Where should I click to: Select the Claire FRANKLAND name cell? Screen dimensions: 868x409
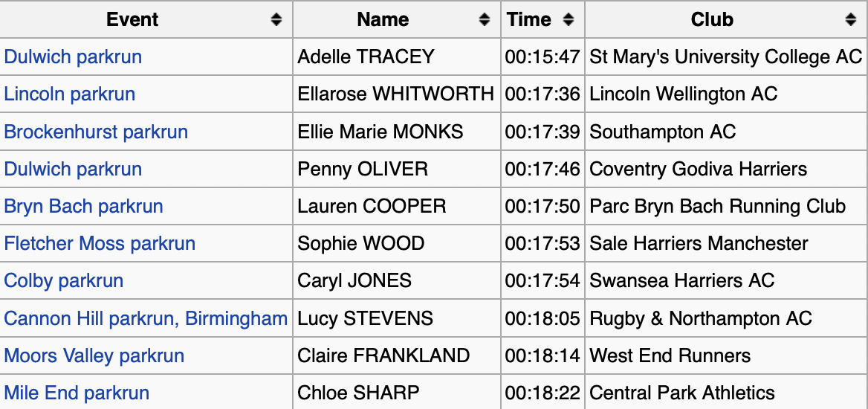point(397,355)
